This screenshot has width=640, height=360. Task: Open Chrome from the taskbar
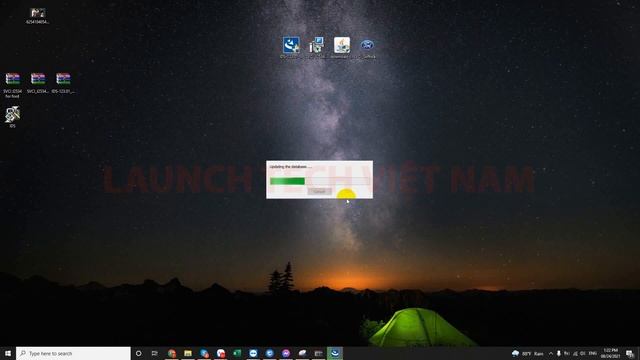pyautogui.click(x=171, y=353)
